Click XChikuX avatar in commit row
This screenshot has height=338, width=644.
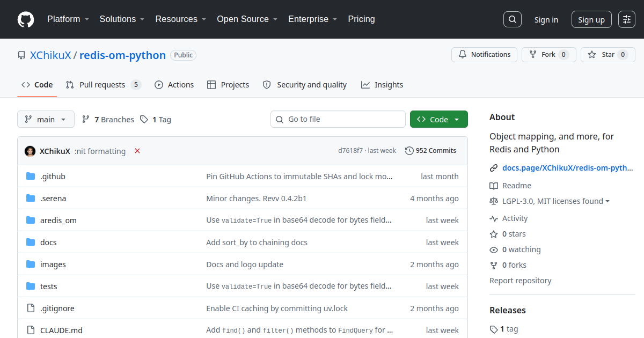[x=30, y=151]
